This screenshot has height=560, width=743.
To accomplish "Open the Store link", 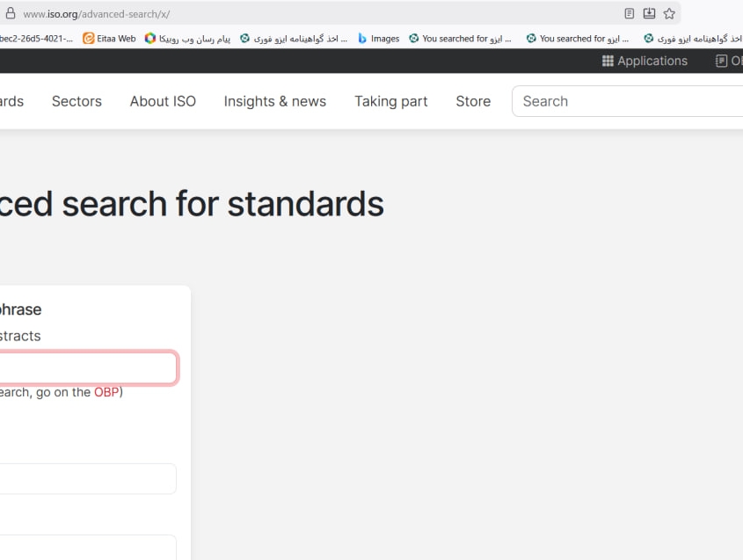I will (x=473, y=101).
